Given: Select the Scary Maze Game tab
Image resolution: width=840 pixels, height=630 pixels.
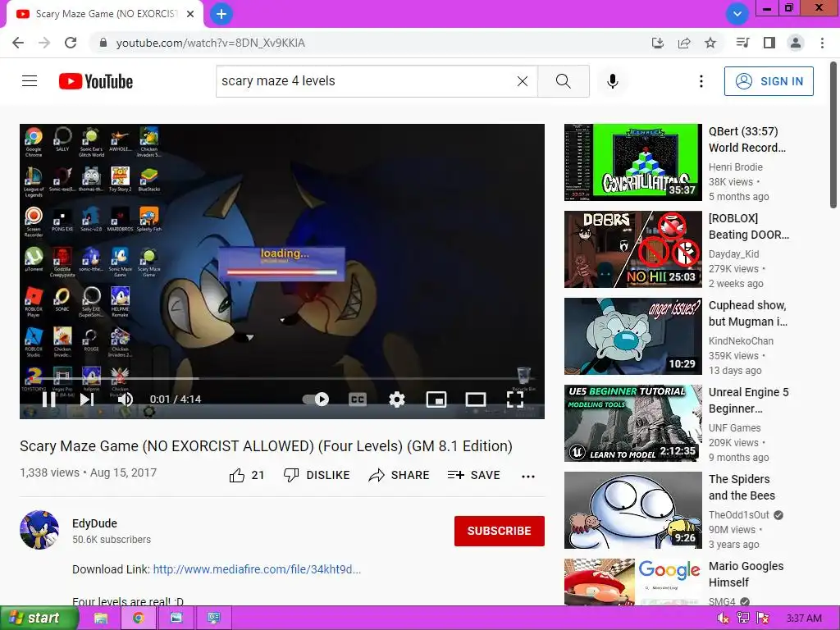Looking at the screenshot, I should coord(105,14).
